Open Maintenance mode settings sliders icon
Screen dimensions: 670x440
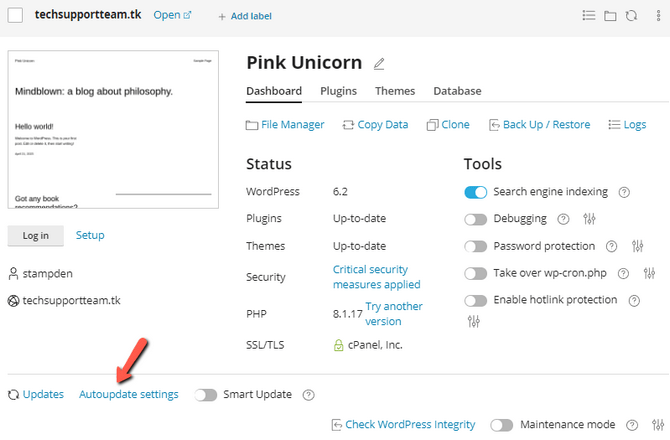click(656, 424)
